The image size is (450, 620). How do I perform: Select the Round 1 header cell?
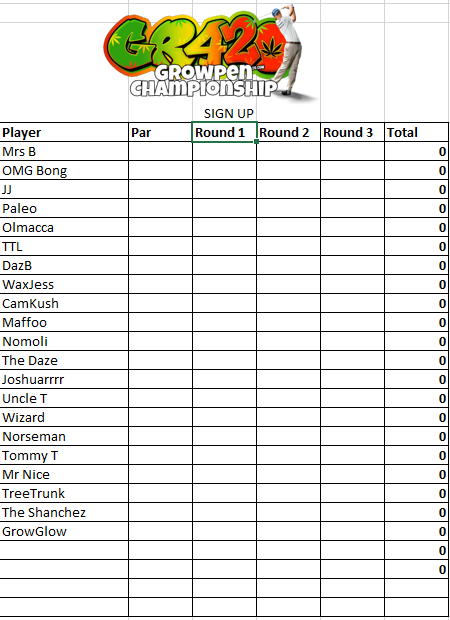[224, 132]
